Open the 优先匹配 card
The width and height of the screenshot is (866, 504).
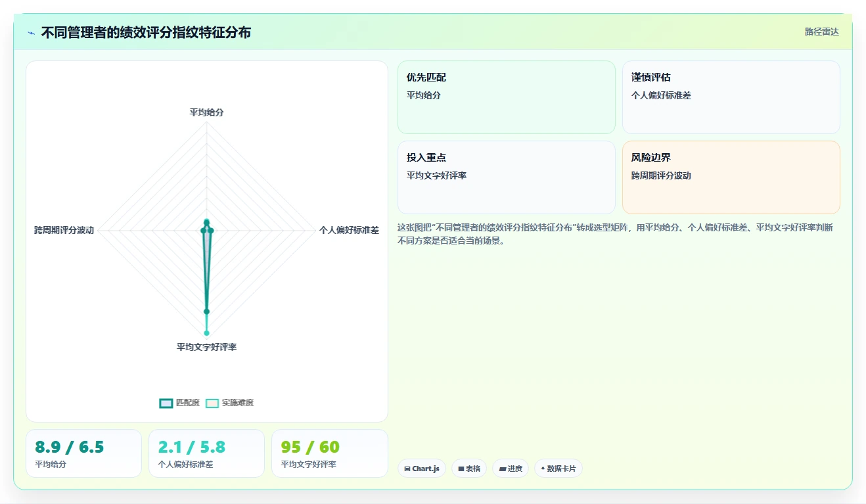pyautogui.click(x=507, y=97)
